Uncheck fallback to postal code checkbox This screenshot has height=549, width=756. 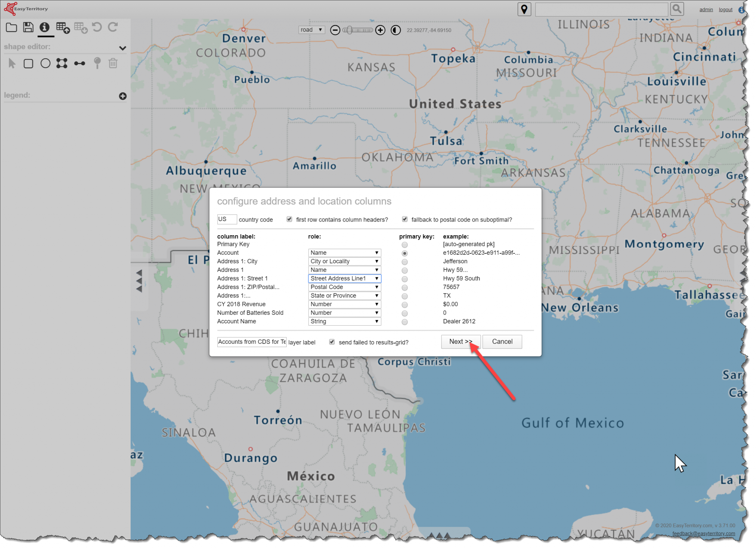405,219
